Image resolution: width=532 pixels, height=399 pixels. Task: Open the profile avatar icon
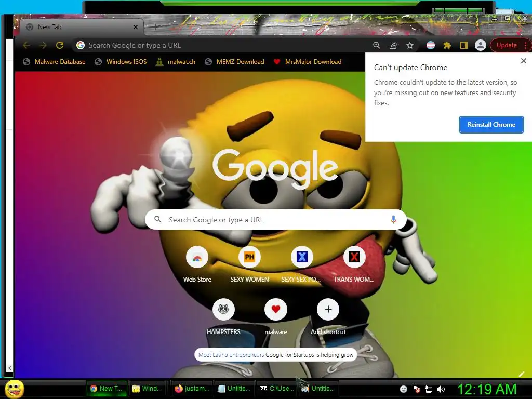[481, 45]
